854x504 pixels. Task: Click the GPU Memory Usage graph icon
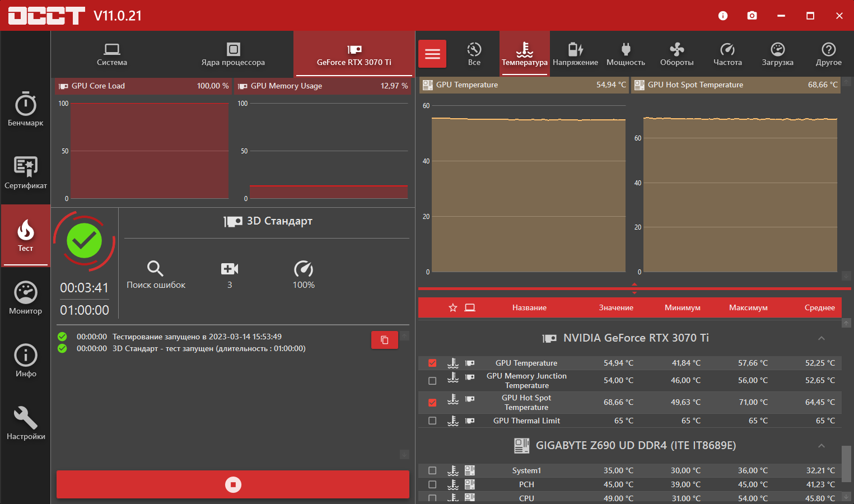pyautogui.click(x=243, y=86)
